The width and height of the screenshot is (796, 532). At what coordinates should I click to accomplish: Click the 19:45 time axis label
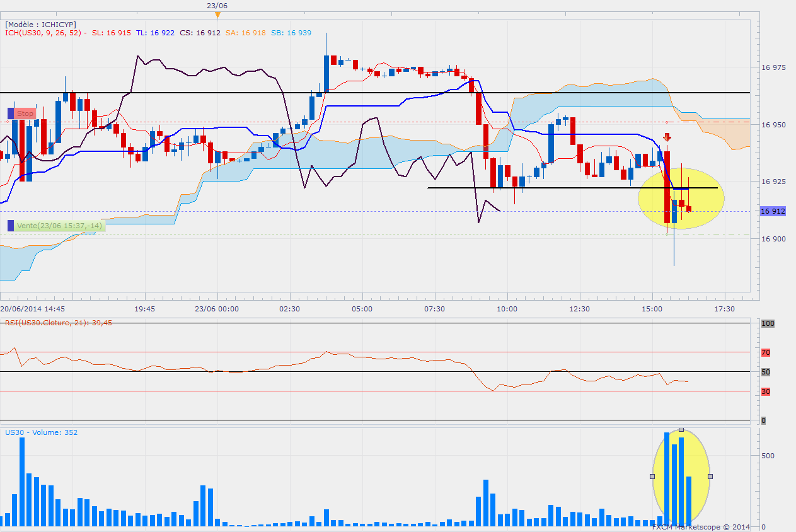pyautogui.click(x=145, y=309)
